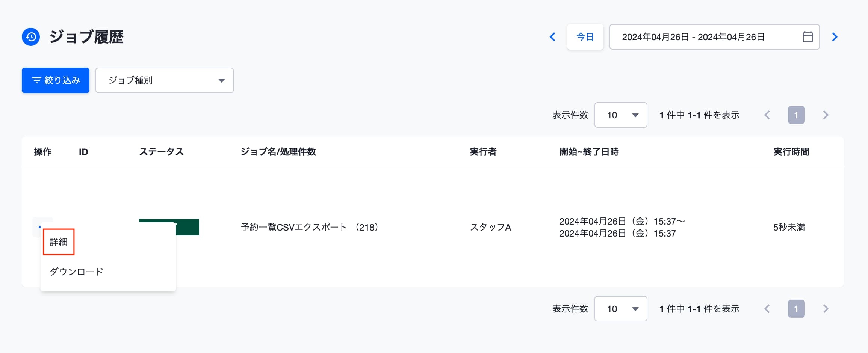
Task: Click the date range input field
Action: [x=714, y=37]
